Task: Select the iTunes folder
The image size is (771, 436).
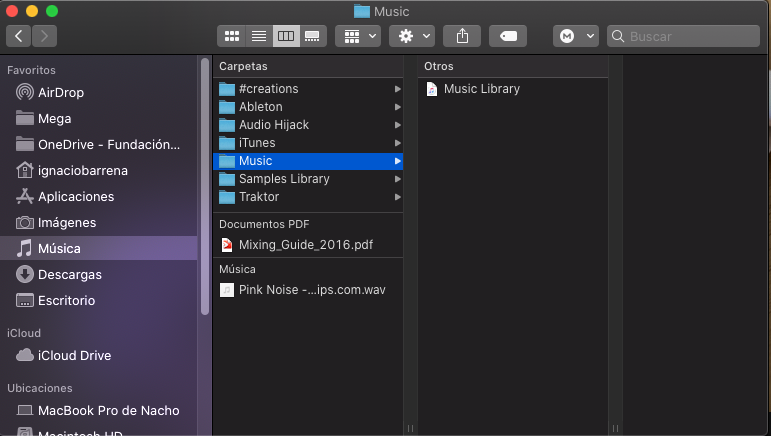Action: click(x=308, y=143)
